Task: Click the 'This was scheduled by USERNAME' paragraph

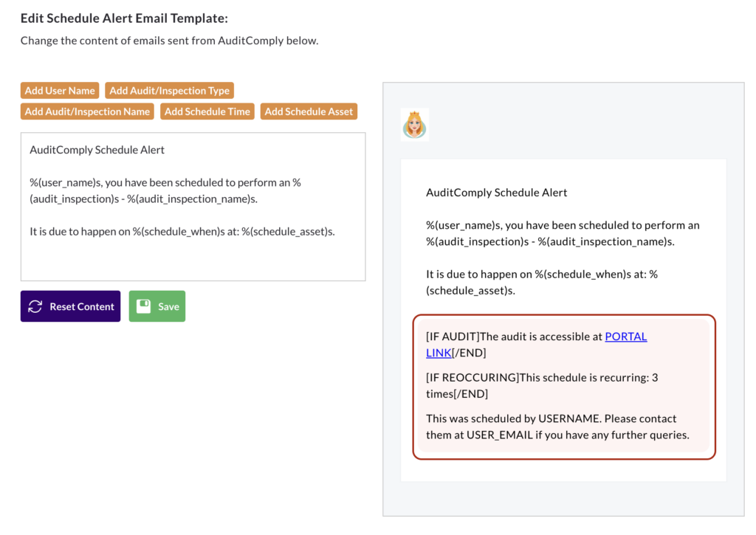Action: pos(558,427)
